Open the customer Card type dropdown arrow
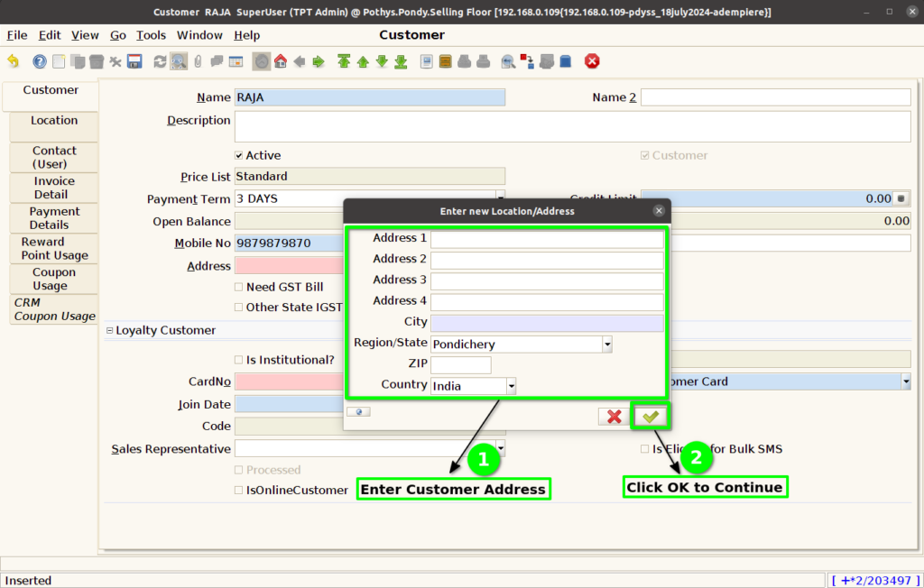This screenshot has width=924, height=588. point(906,381)
